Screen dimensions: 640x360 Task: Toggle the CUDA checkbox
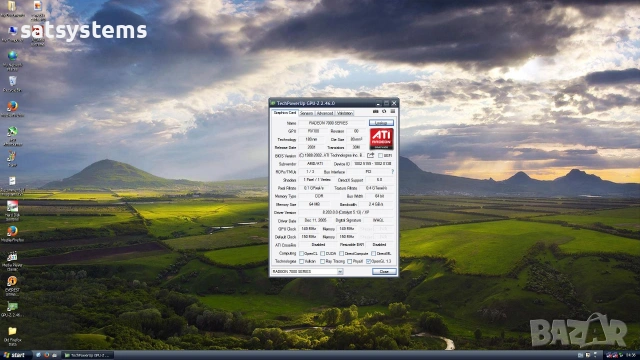(x=322, y=253)
